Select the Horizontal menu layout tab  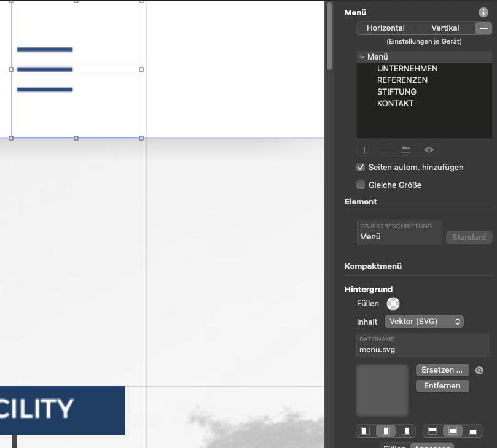(386, 28)
